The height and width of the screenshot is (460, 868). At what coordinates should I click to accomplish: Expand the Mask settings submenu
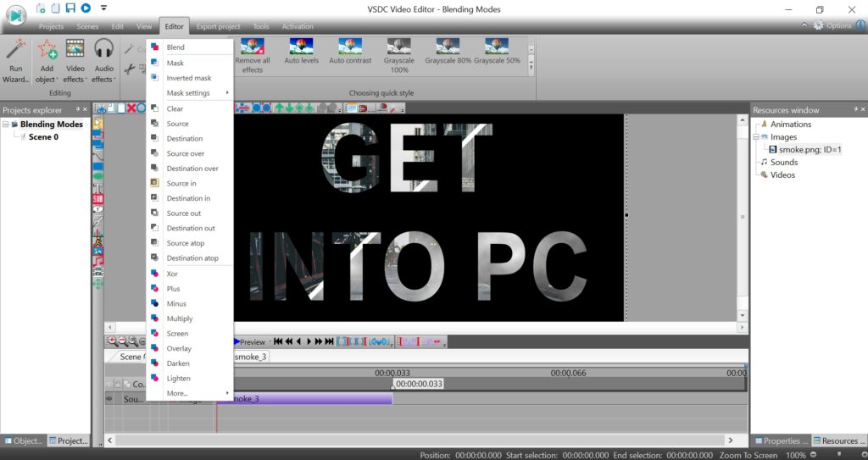point(190,92)
